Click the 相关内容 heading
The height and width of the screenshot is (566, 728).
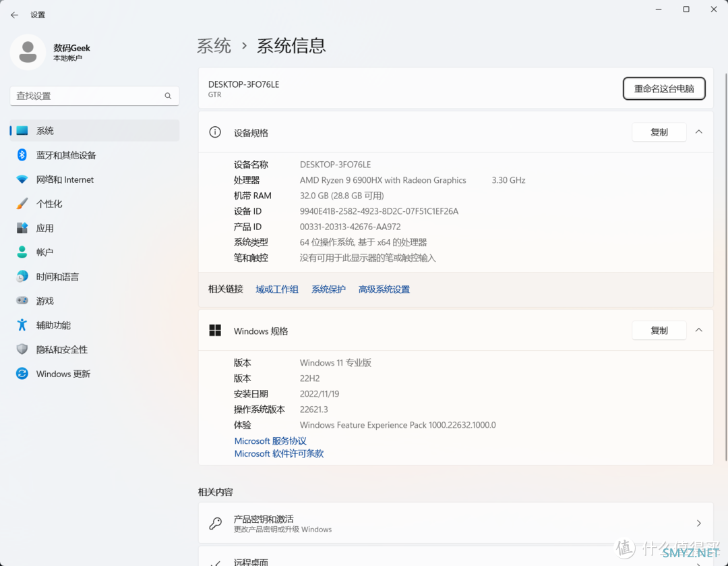click(216, 492)
